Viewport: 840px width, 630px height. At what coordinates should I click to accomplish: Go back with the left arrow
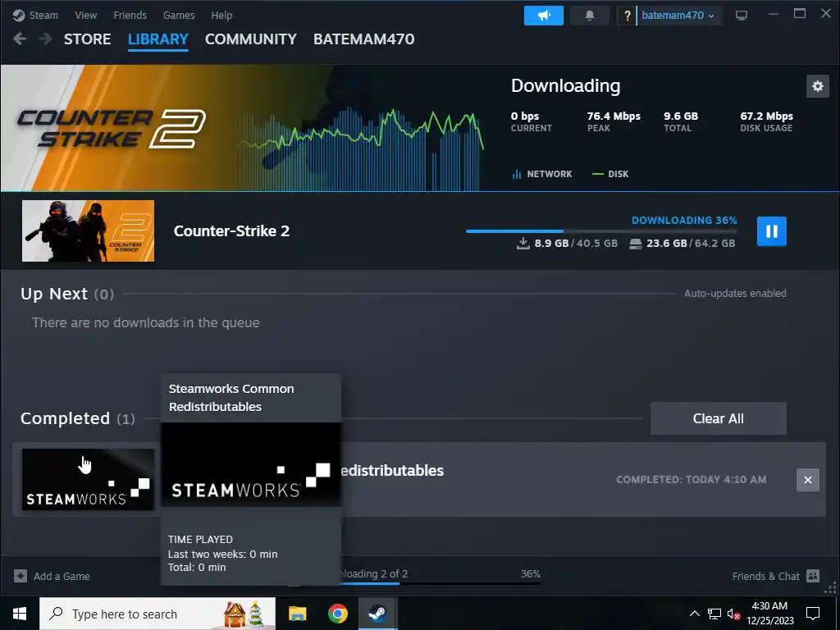pyautogui.click(x=20, y=39)
